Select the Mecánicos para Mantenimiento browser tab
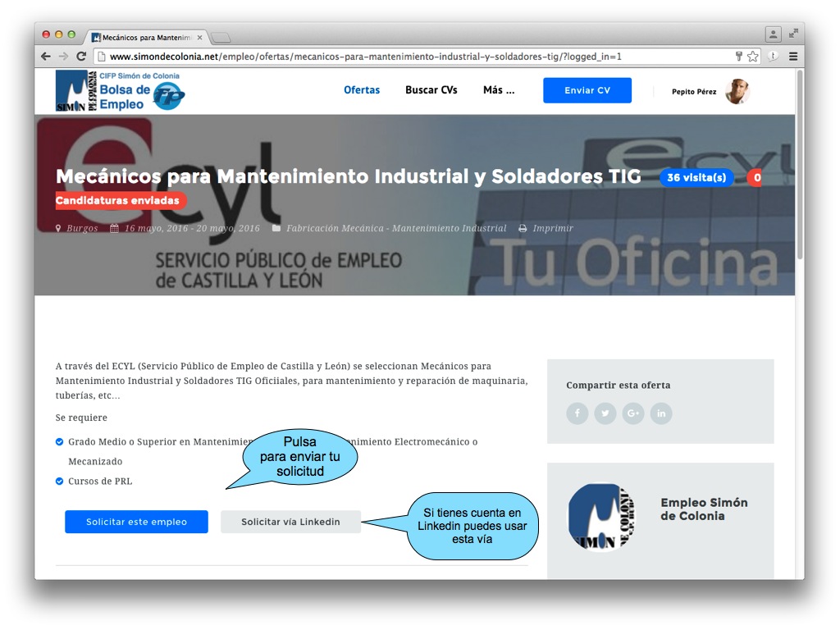The height and width of the screenshot is (630, 840). pos(146,38)
